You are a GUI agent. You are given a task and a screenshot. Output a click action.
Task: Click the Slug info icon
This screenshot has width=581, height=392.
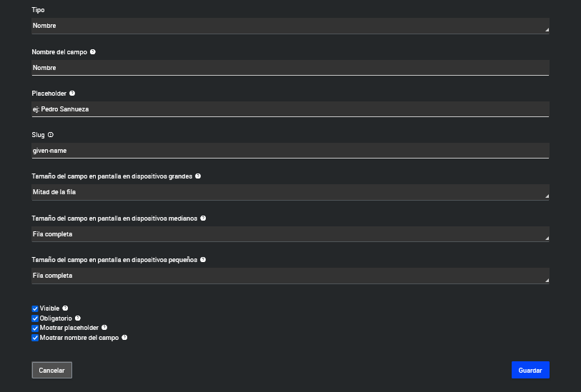[x=51, y=134]
